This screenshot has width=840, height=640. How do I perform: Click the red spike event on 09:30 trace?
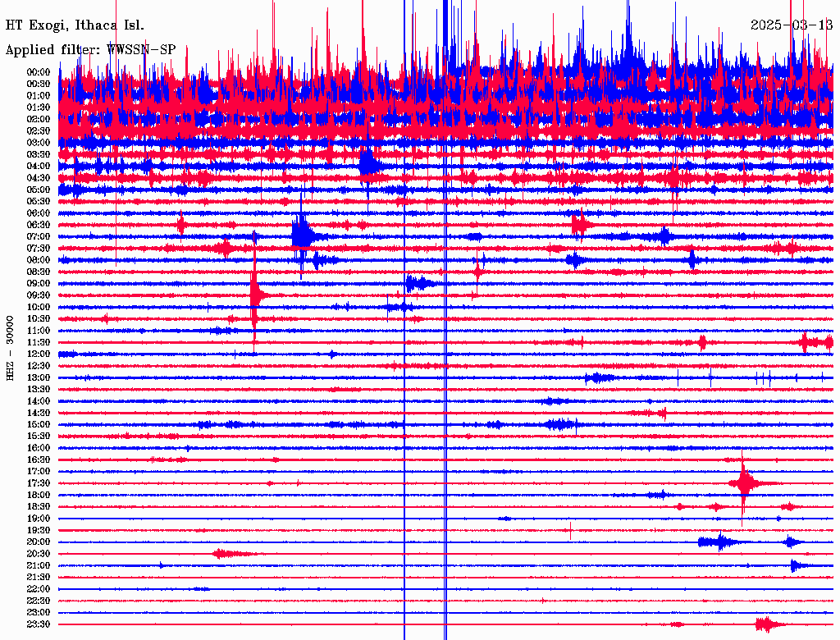pyautogui.click(x=255, y=295)
